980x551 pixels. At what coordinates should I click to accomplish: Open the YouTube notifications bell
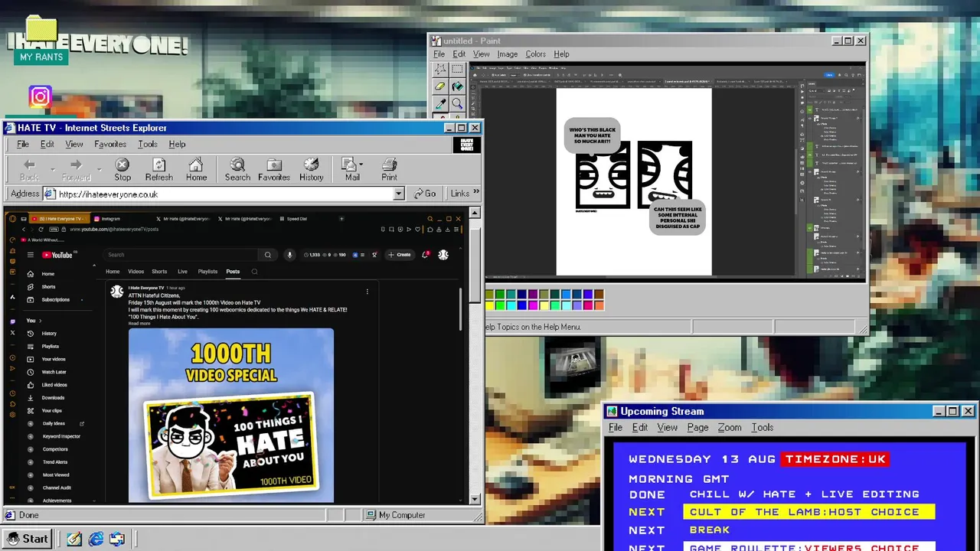(x=425, y=255)
